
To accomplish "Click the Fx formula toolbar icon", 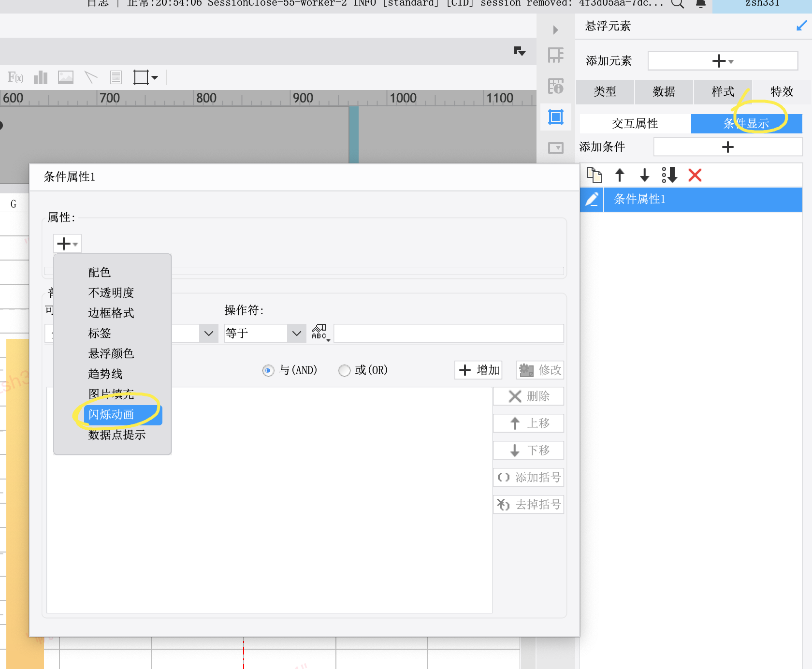I will pyautogui.click(x=15, y=77).
